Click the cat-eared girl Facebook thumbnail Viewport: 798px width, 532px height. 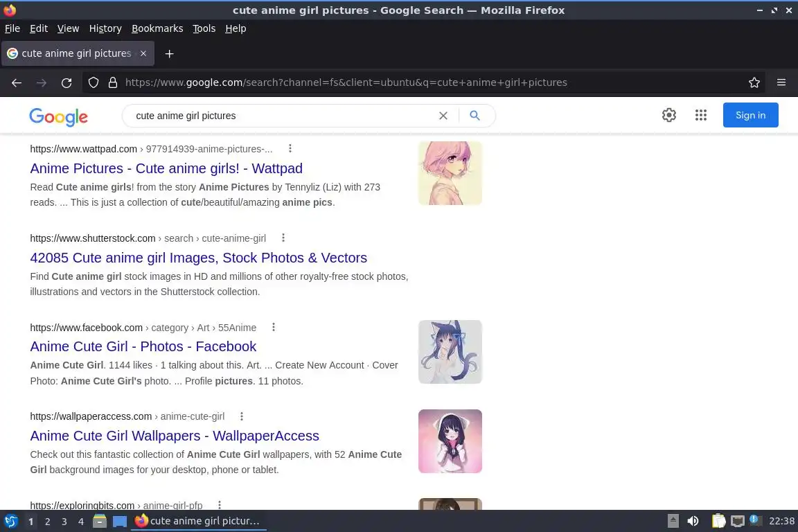tap(450, 352)
